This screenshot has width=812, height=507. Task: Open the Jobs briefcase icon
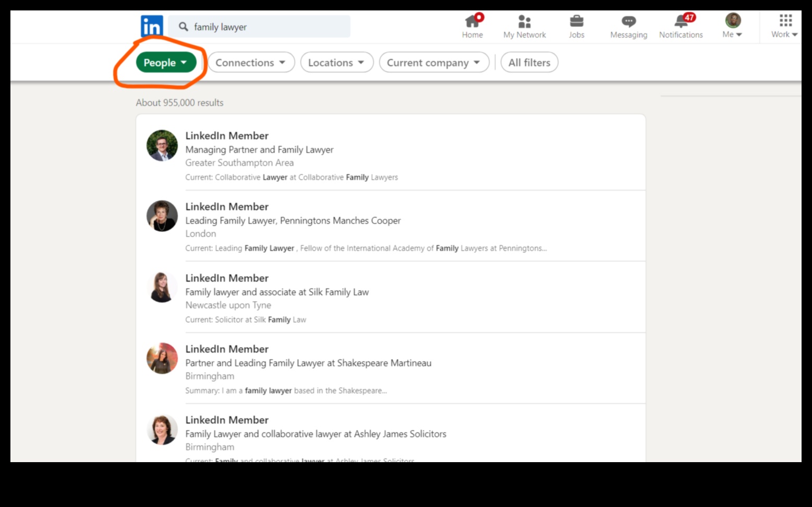[x=577, y=23]
